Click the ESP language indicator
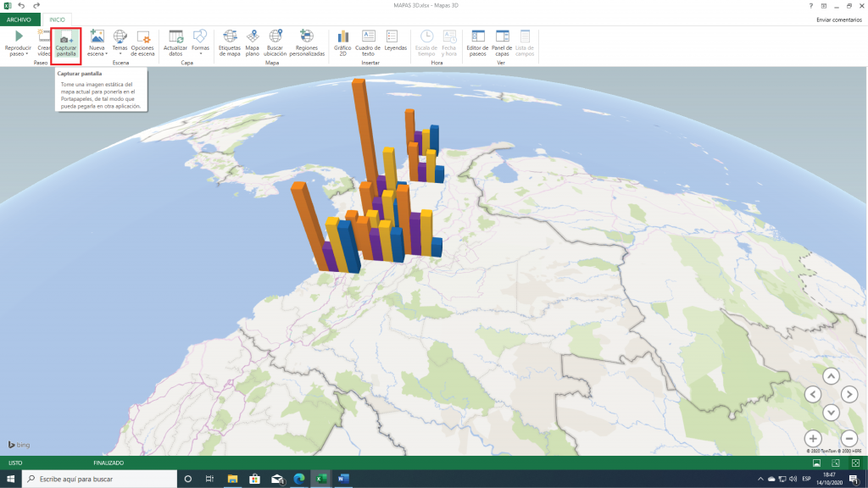868x488 pixels. click(x=807, y=480)
